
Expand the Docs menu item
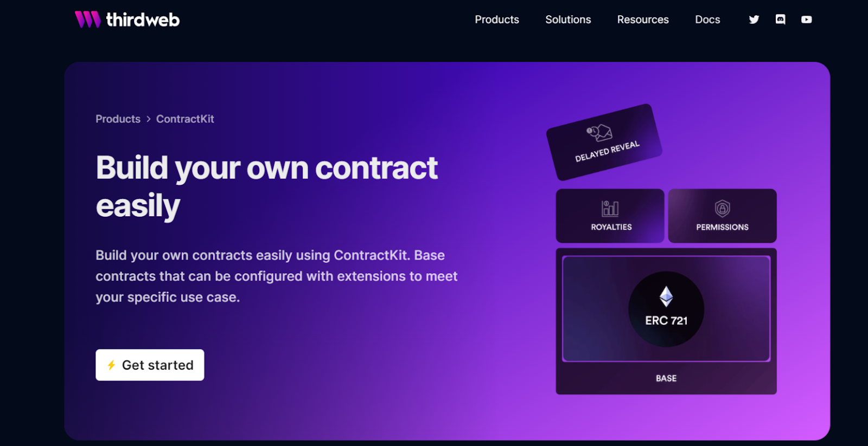707,19
